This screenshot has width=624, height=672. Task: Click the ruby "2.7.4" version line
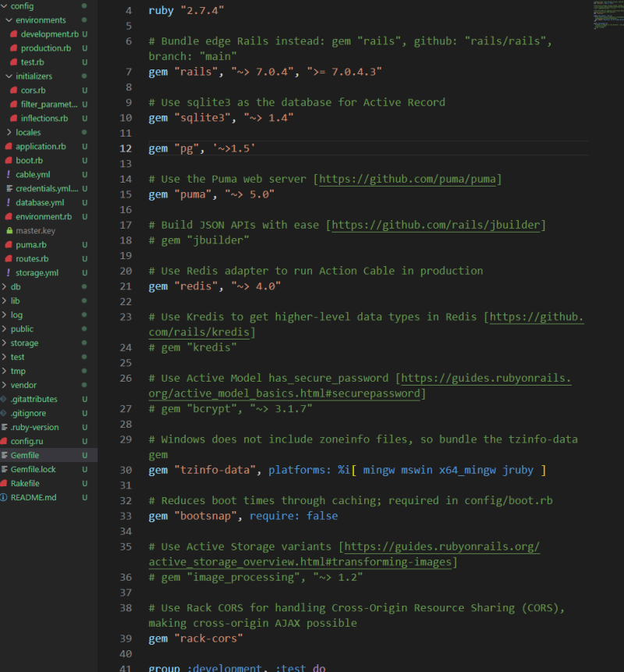186,11
